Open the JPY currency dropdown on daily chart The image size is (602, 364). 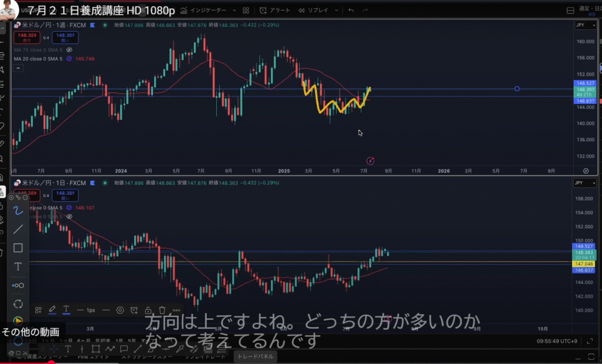pyautogui.click(x=585, y=183)
